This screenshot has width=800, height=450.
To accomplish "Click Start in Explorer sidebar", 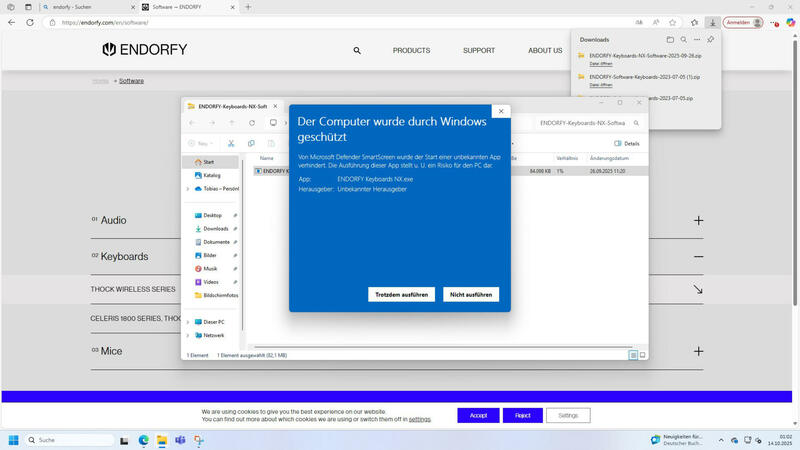I will 211,162.
